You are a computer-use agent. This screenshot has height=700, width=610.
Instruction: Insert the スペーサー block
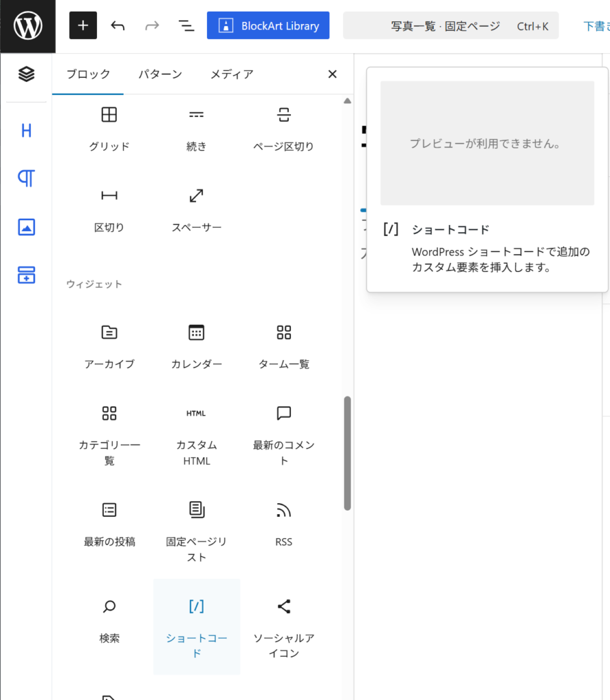coord(196,211)
